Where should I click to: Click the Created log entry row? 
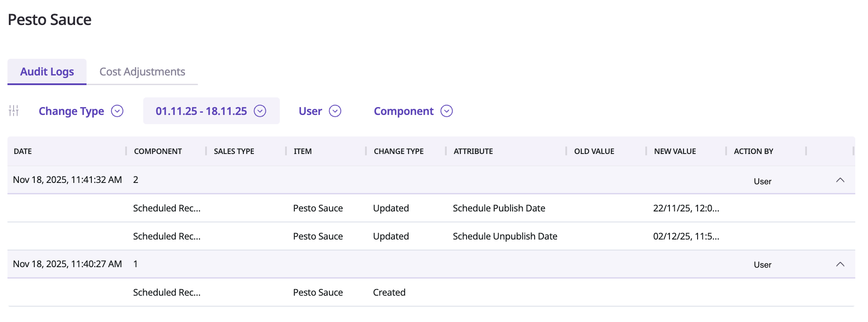[x=389, y=293]
